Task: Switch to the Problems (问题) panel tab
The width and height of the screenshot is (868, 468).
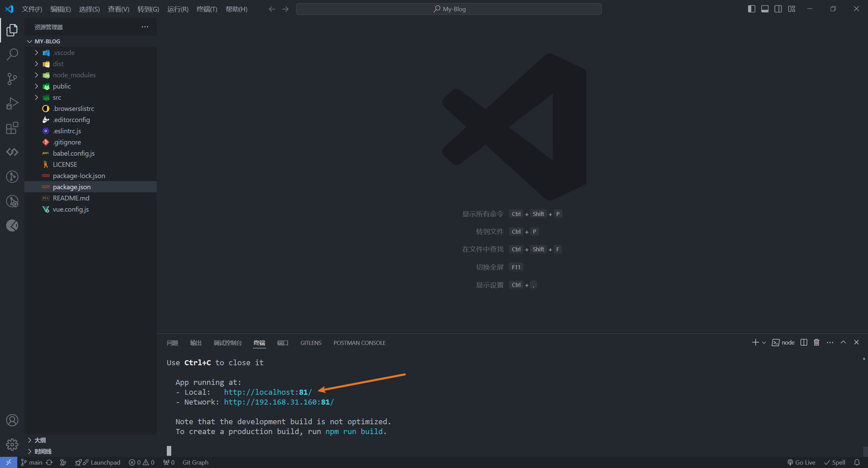Action: pos(173,343)
